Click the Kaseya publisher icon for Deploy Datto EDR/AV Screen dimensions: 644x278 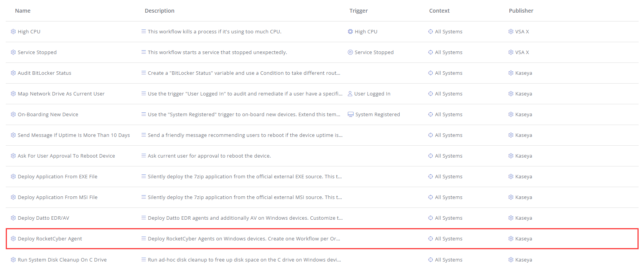[511, 218]
